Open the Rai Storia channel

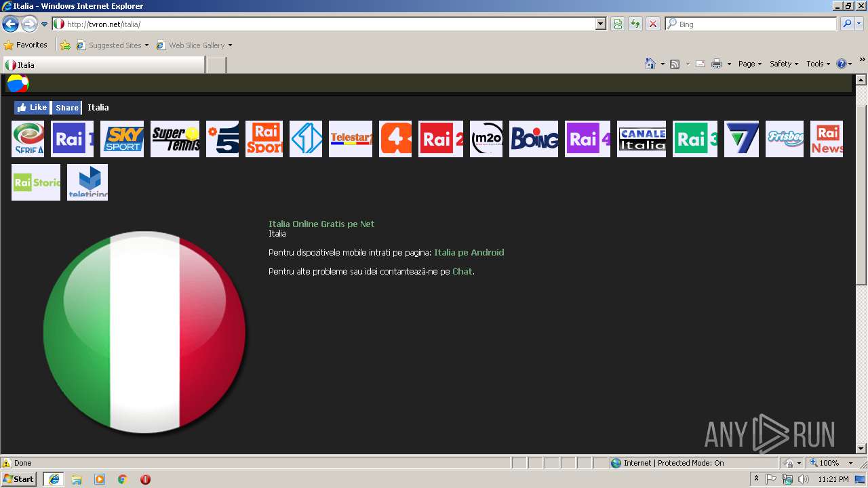(36, 182)
